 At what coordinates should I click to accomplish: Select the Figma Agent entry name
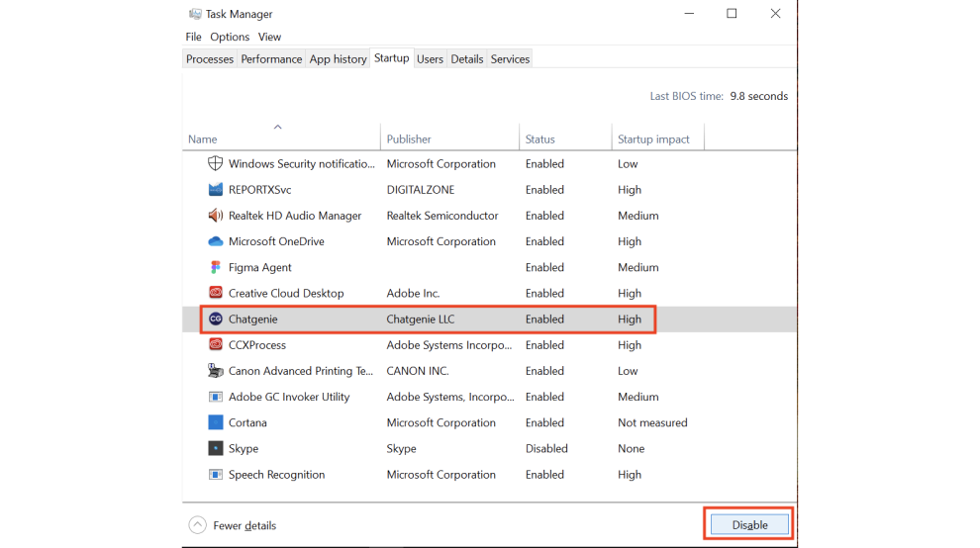[259, 267]
